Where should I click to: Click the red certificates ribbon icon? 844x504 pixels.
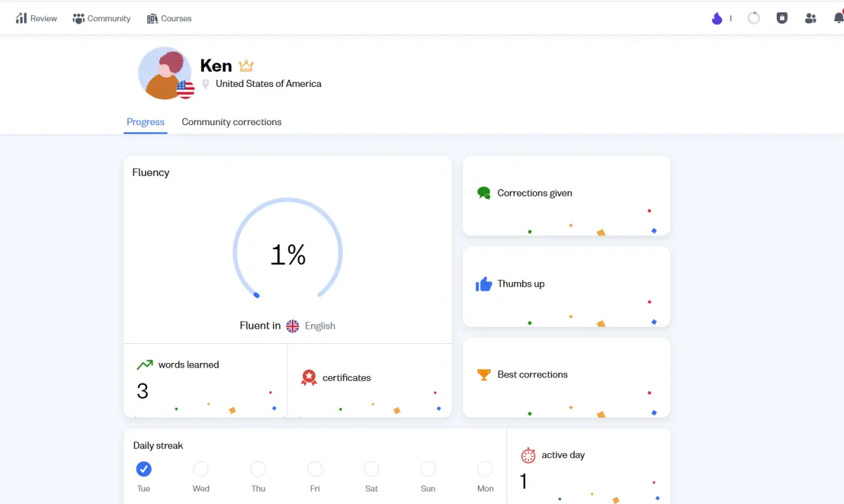(x=309, y=378)
